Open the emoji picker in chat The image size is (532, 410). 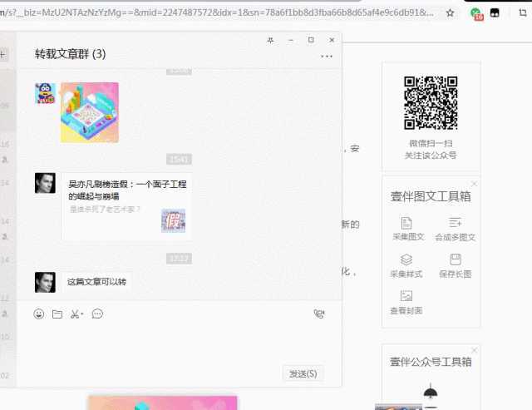pos(39,314)
